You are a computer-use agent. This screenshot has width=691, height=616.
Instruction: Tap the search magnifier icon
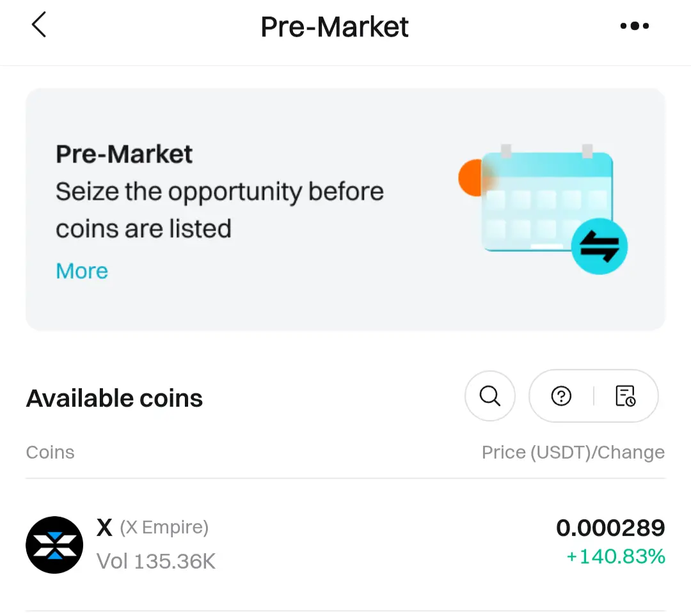coord(490,396)
